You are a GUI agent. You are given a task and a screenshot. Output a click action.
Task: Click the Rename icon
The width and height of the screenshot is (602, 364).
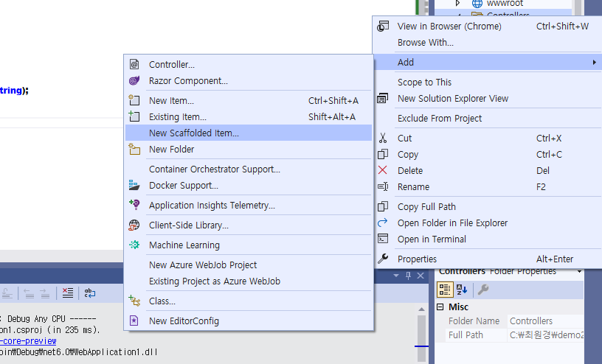tap(383, 186)
